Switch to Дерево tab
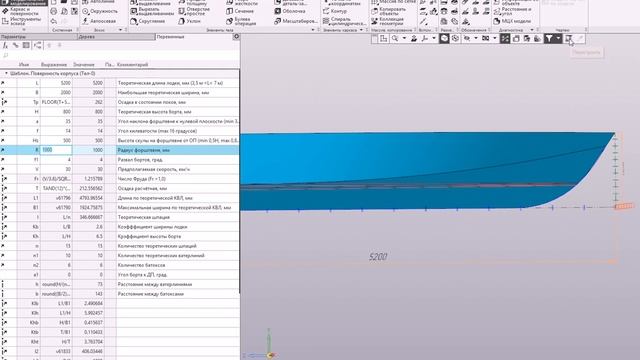 click(116, 37)
